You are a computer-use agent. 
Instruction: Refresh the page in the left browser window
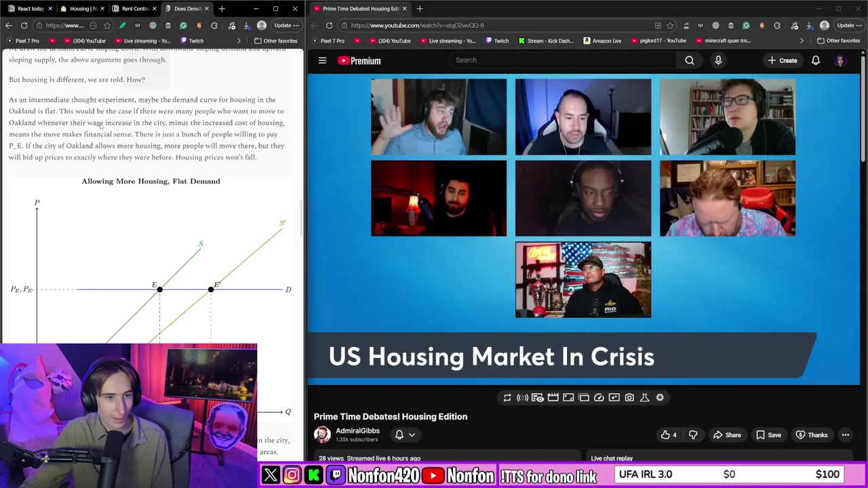pyautogui.click(x=24, y=26)
